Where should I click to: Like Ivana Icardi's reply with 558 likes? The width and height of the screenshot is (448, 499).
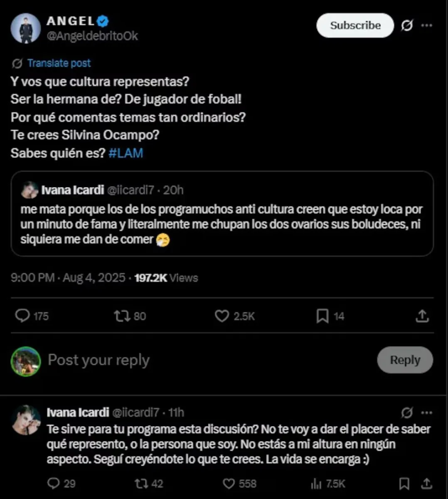coord(229,483)
